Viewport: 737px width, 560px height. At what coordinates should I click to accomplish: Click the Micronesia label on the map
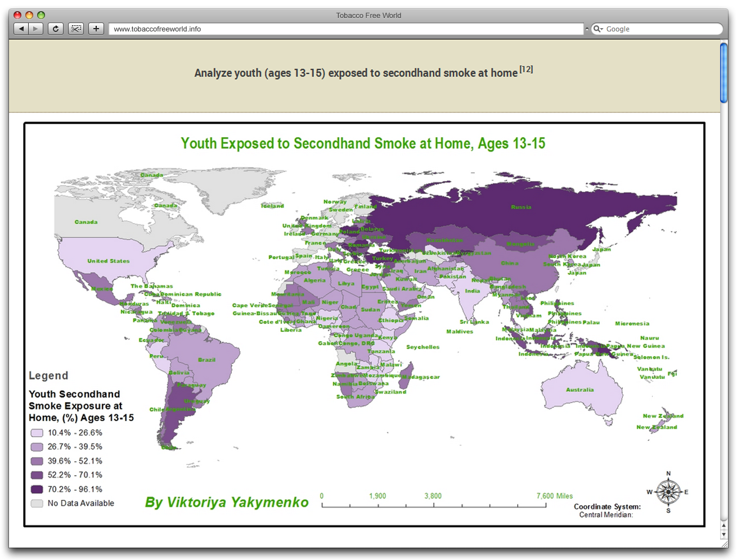632,323
